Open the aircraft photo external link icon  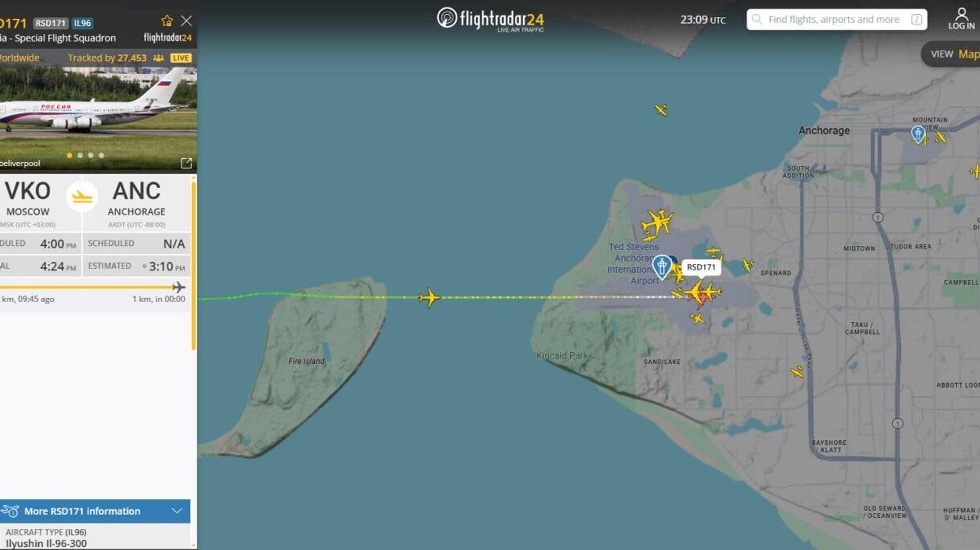tap(186, 163)
